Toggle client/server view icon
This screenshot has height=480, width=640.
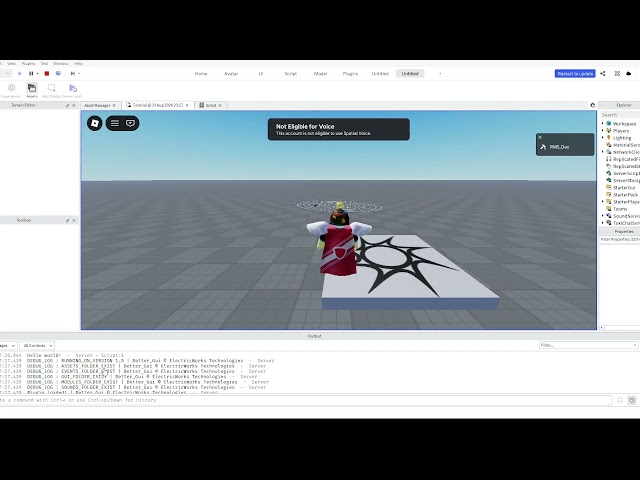click(x=58, y=73)
